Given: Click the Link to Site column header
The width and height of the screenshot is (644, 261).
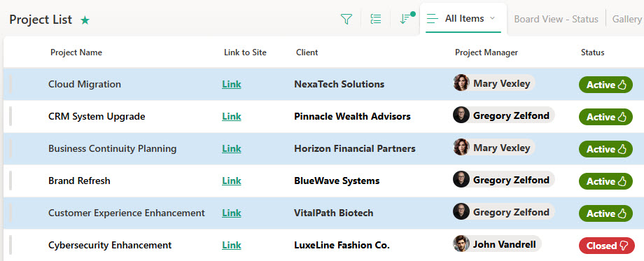Looking at the screenshot, I should click(245, 52).
